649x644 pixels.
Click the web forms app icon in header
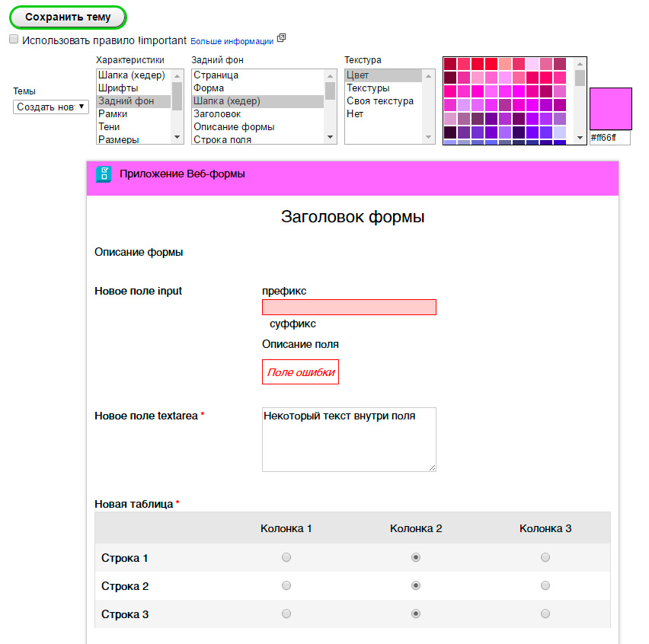click(x=104, y=174)
